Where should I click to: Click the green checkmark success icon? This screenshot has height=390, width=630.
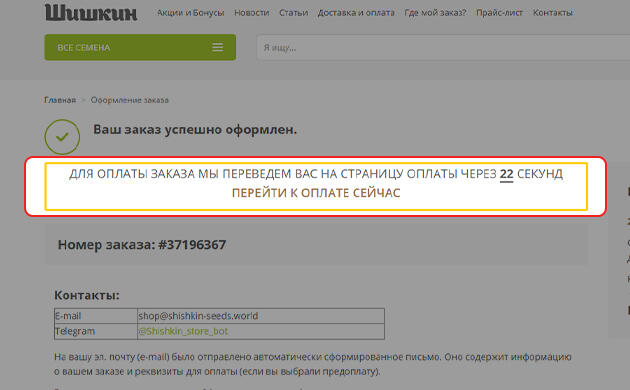[62, 137]
